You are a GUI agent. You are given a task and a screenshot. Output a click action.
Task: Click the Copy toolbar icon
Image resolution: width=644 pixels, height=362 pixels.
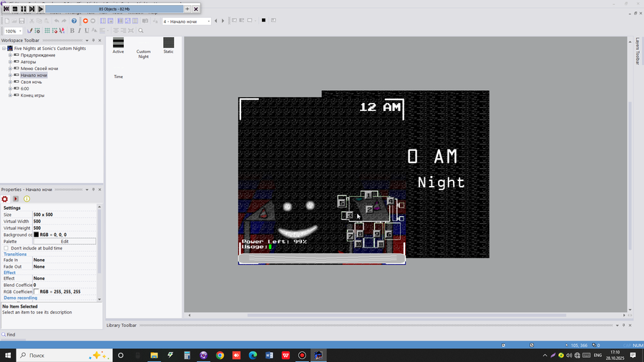click(x=39, y=21)
